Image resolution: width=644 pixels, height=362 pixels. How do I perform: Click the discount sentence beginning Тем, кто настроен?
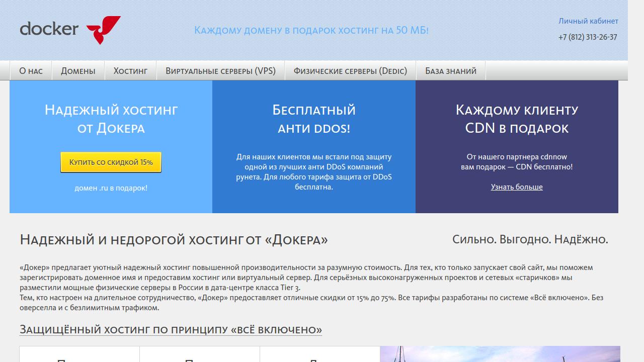[x=311, y=303]
